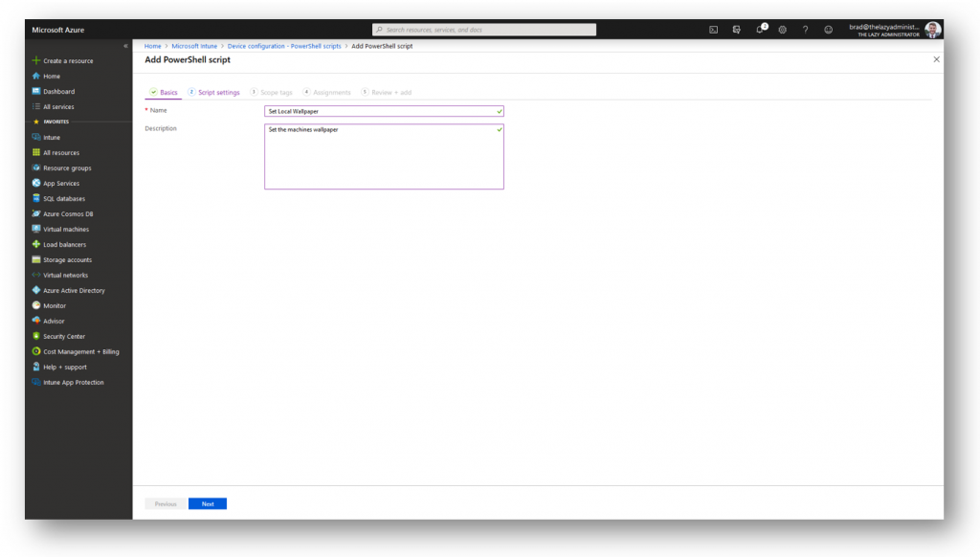Go to Home via the sidebar house icon
The width and height of the screenshot is (980, 557).
(x=36, y=76)
